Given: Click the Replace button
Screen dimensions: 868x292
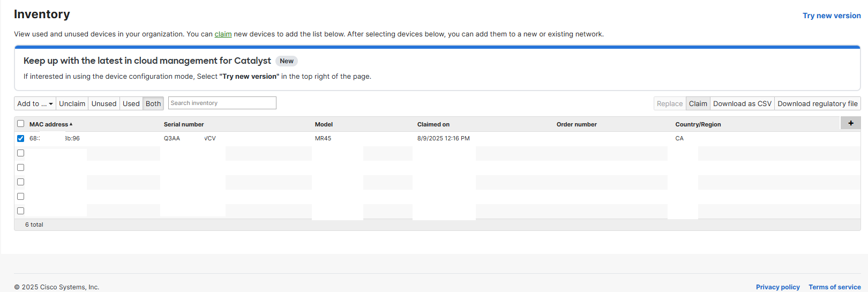Looking at the screenshot, I should pos(670,103).
